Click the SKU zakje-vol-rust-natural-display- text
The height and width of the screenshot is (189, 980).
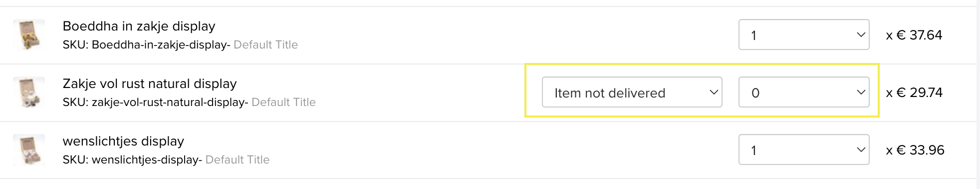[155, 102]
